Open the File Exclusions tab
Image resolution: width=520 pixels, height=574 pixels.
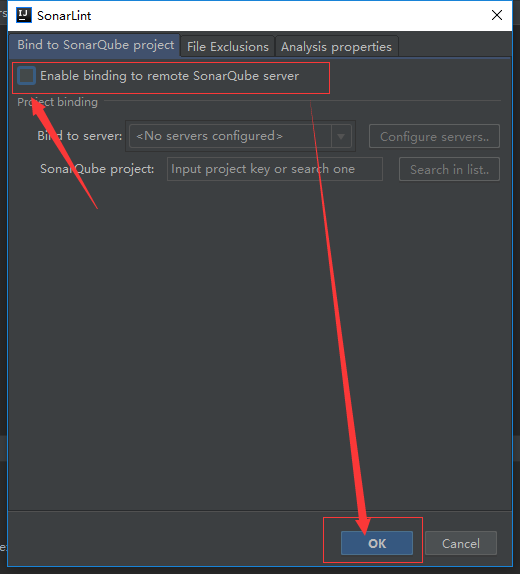227,46
